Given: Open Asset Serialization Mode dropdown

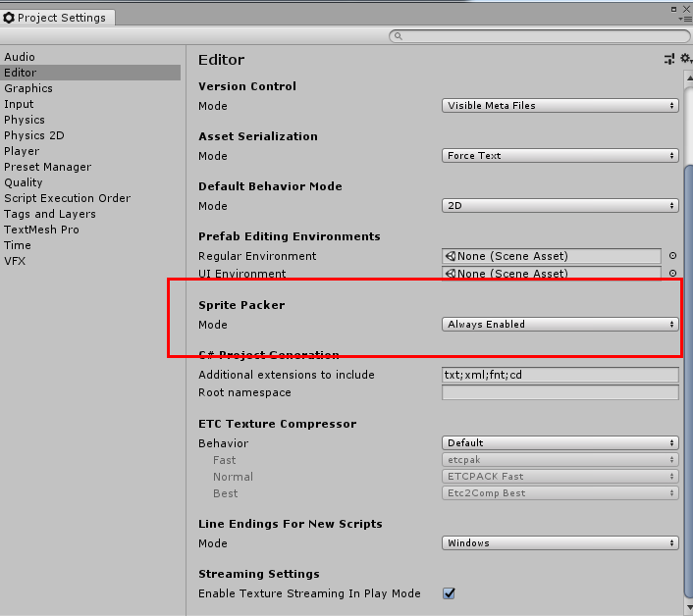Looking at the screenshot, I should tap(560, 155).
